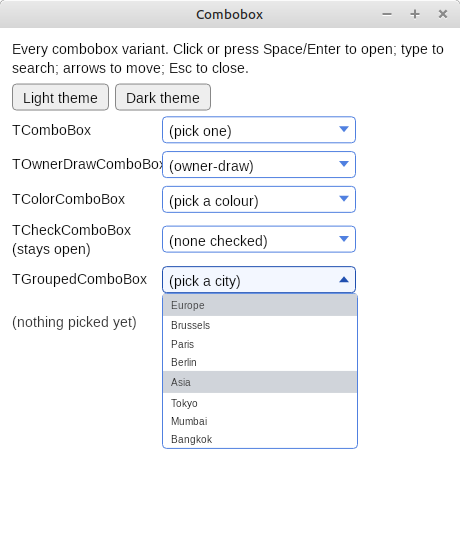The image size is (460, 557).
Task: Switch to Light theme
Action: pos(60,97)
